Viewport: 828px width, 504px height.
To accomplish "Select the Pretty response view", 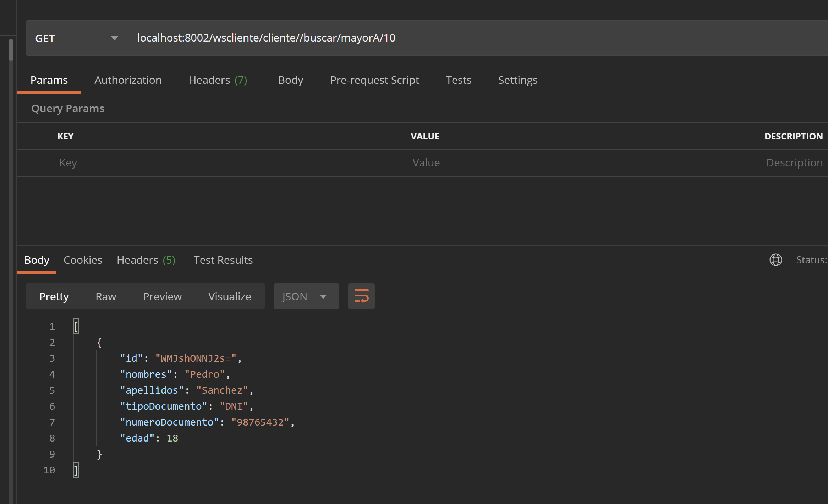I will [54, 296].
